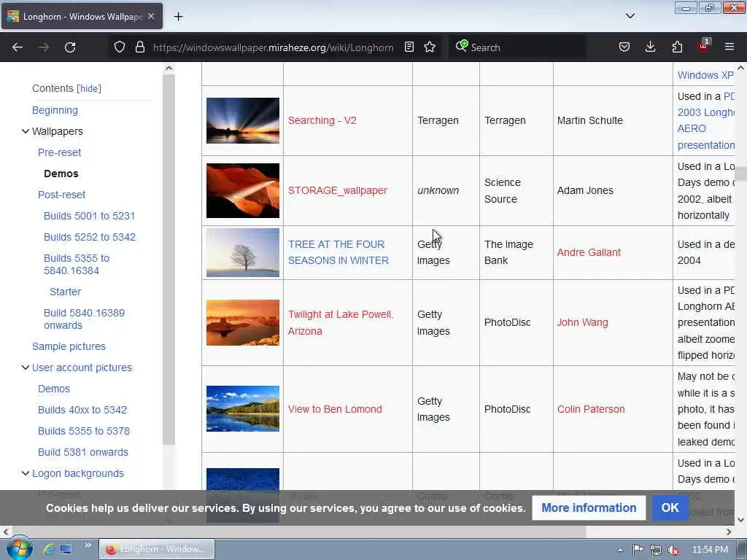Go to Pre-reset section
747x560 pixels.
pos(60,152)
